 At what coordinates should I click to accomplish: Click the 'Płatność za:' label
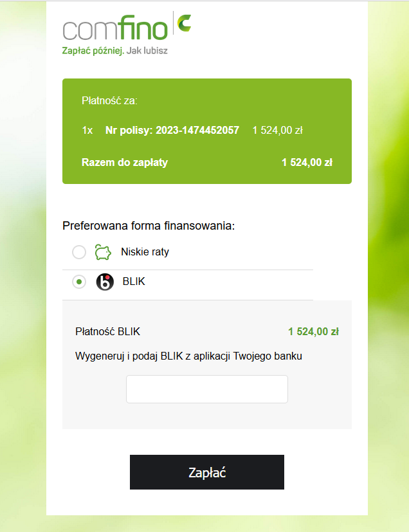pyautogui.click(x=109, y=100)
